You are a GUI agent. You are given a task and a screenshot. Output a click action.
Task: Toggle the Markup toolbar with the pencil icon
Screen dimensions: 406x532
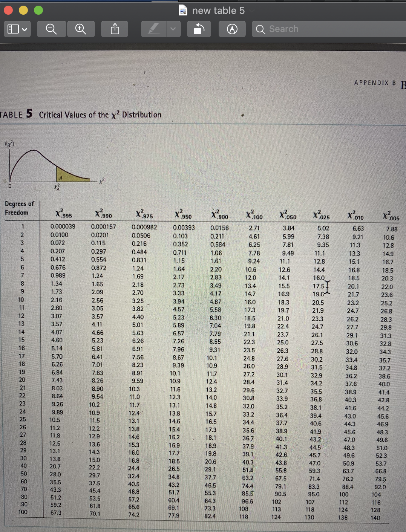[232, 29]
